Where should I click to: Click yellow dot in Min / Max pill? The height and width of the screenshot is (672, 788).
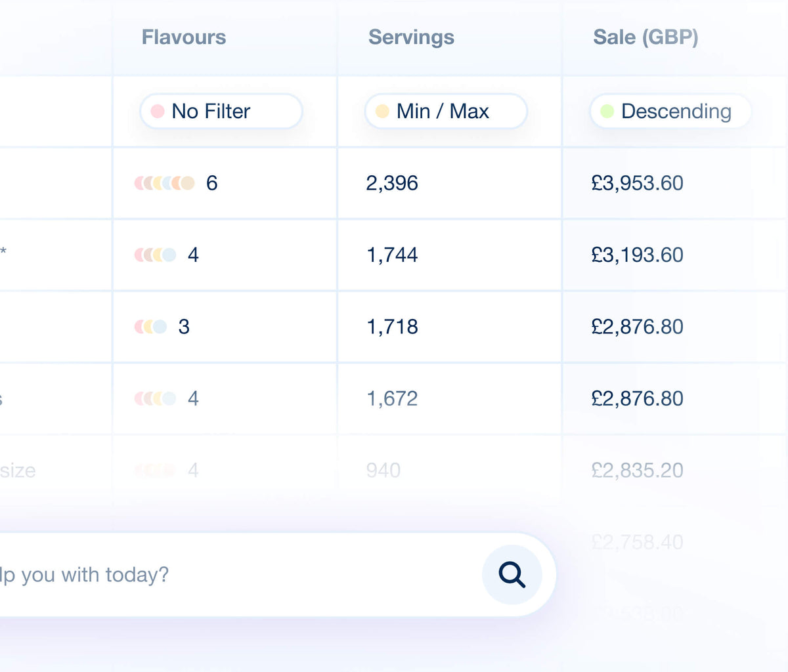[x=382, y=111]
